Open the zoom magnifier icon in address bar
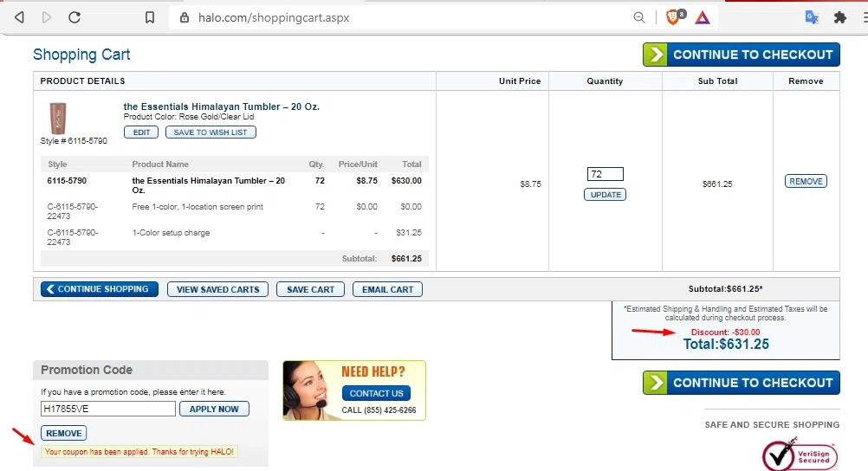Viewport: 868px width, 471px height. click(x=639, y=17)
